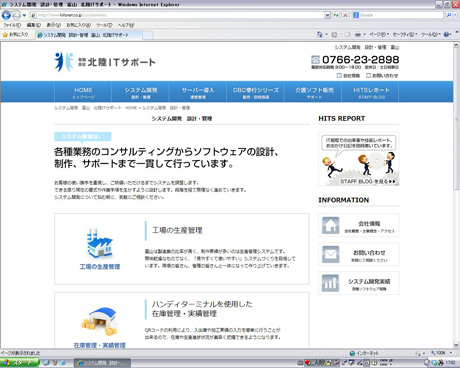The height and width of the screenshot is (368, 460).
Task: Open the ヘルプ menu
Action: (126, 25)
